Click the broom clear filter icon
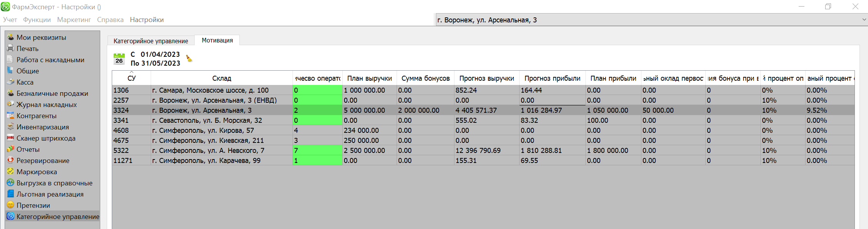Screen dimensions: 868x229 [189, 58]
